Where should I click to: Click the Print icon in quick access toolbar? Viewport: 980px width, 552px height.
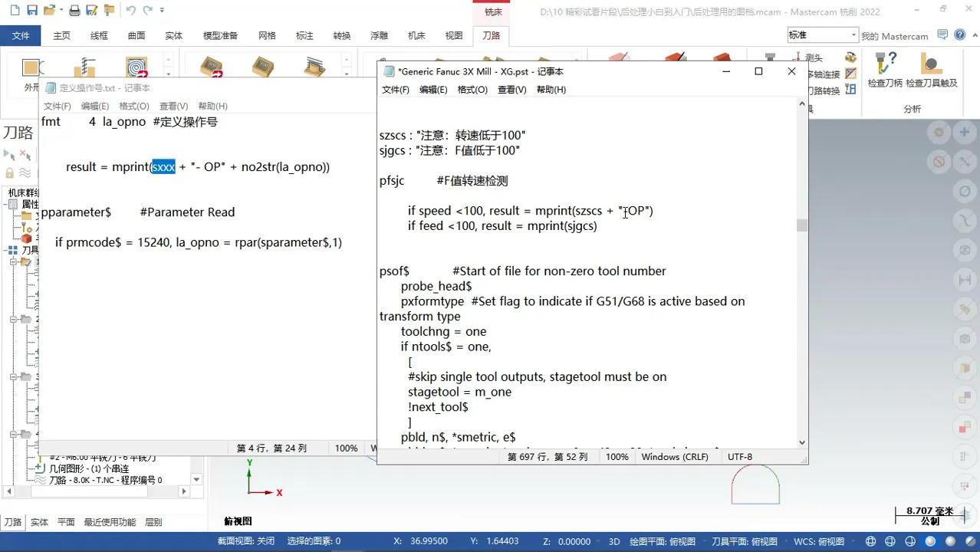[74, 8]
